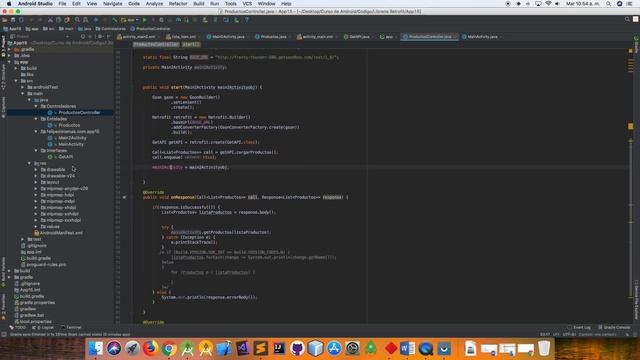The height and width of the screenshot is (360, 640).
Task: Open Visual Studio from the dock
Action: (242, 348)
